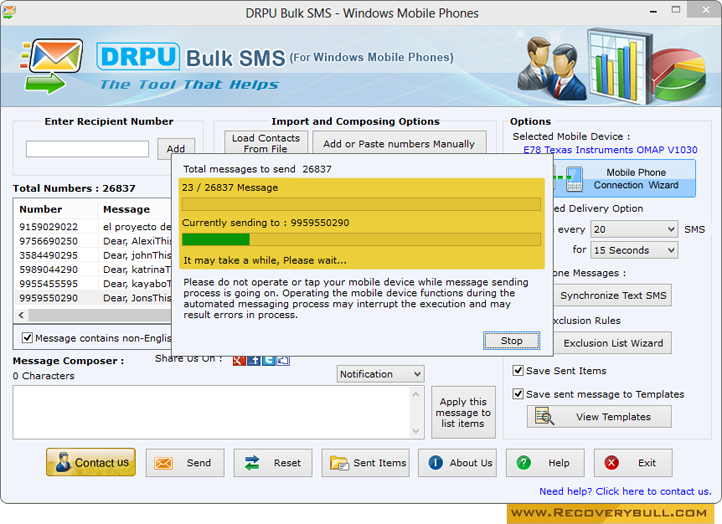
Task: Click the overall message progress bar
Action: coord(361,204)
